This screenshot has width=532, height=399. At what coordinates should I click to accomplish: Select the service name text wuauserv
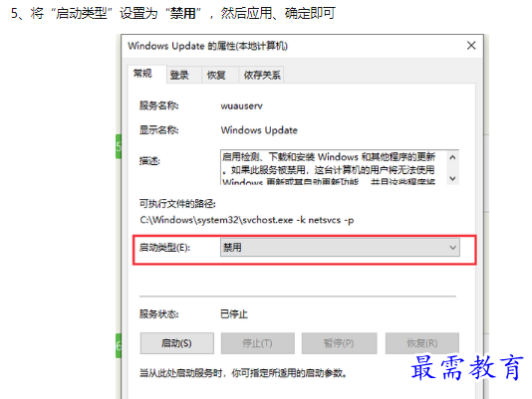point(241,106)
